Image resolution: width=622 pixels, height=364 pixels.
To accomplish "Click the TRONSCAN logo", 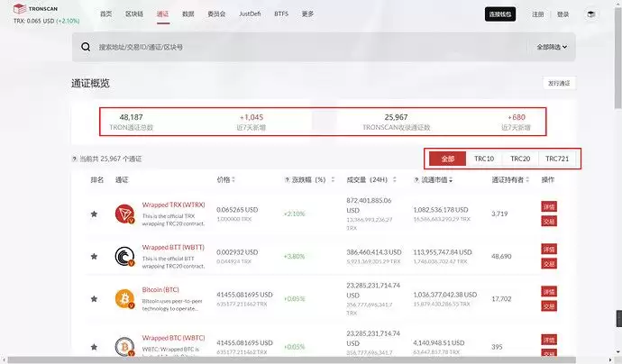I will point(35,8).
